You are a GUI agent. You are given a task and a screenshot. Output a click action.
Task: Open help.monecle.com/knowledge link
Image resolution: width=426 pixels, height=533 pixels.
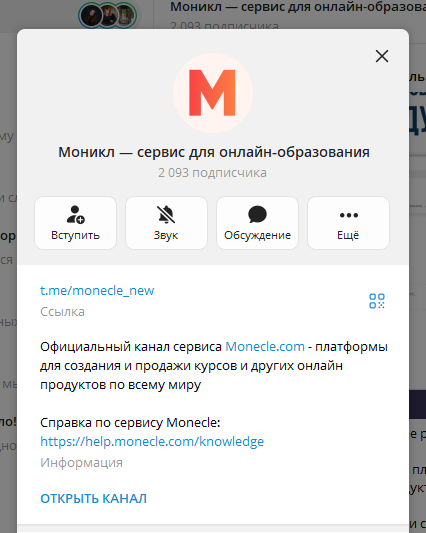pos(152,442)
